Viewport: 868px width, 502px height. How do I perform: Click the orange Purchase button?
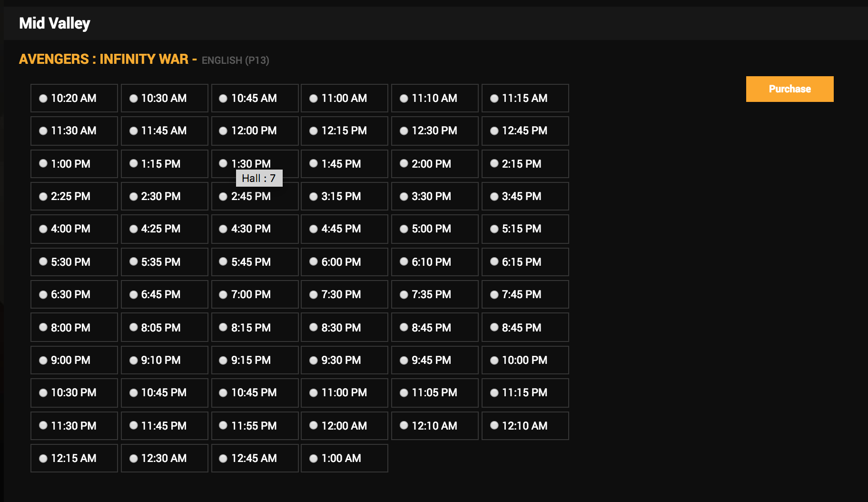789,89
